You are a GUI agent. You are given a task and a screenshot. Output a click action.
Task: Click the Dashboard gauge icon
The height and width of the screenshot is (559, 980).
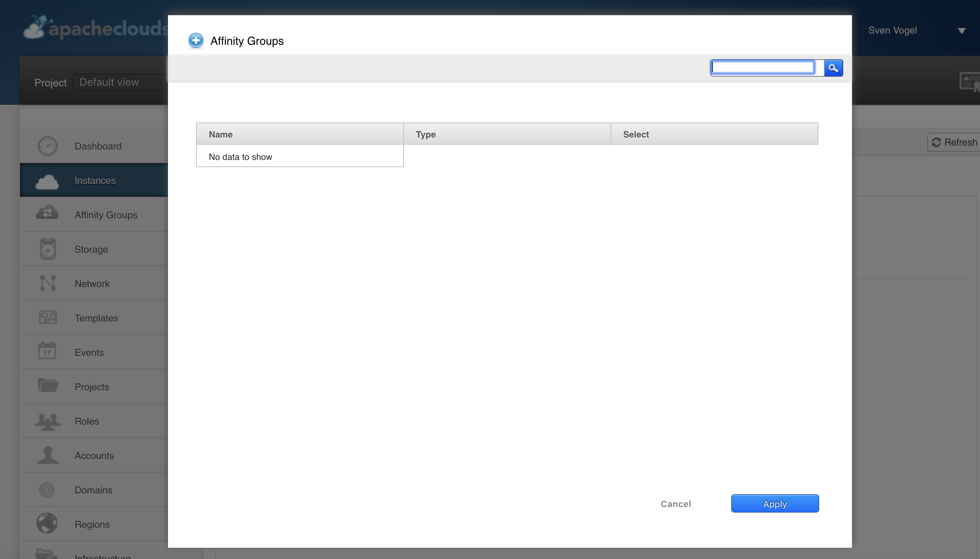click(x=48, y=146)
